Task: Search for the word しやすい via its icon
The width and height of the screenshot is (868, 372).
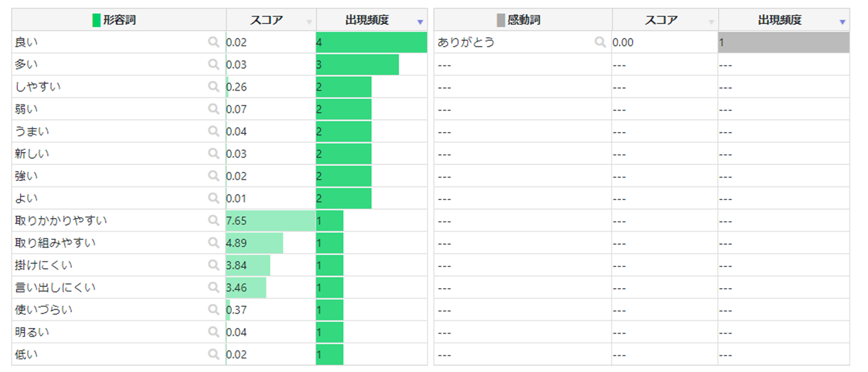Action: [213, 87]
